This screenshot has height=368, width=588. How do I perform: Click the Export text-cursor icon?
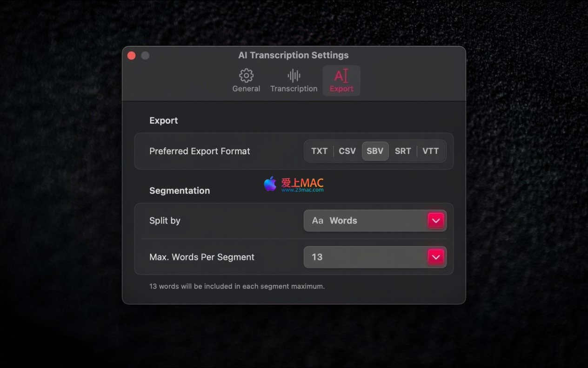341,75
